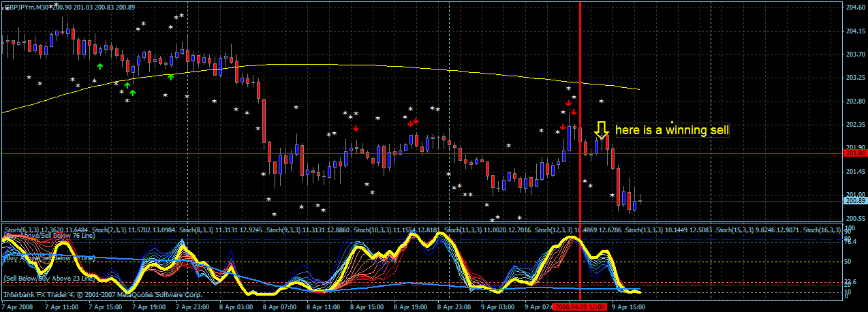This screenshot has height=312, width=868.
Task: Click the red 2008.04.09 12:00 date tag
Action: pos(579,307)
